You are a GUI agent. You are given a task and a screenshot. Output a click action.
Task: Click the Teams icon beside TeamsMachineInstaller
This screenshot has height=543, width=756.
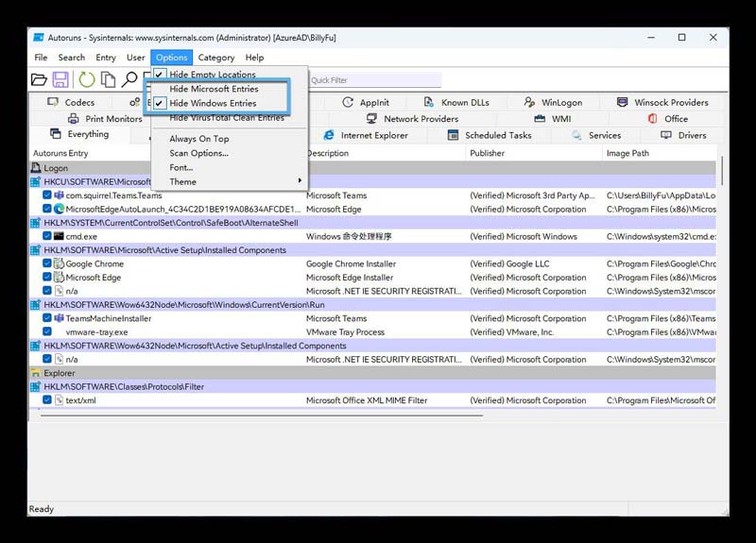(x=59, y=318)
